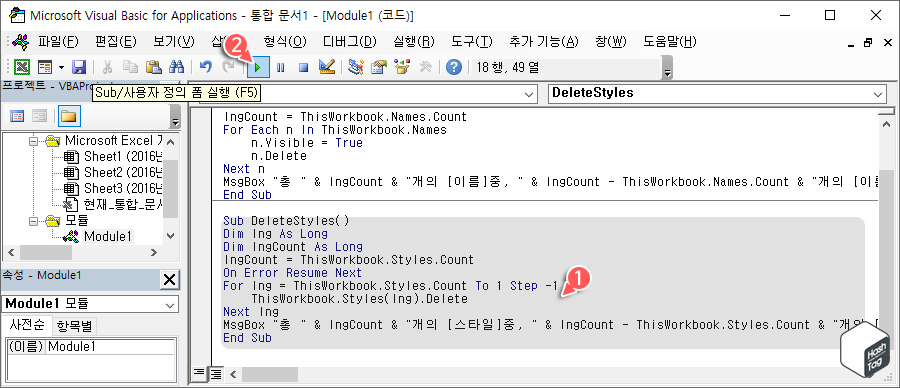Open the VBA icon in menu bar

pyautogui.click(x=21, y=42)
